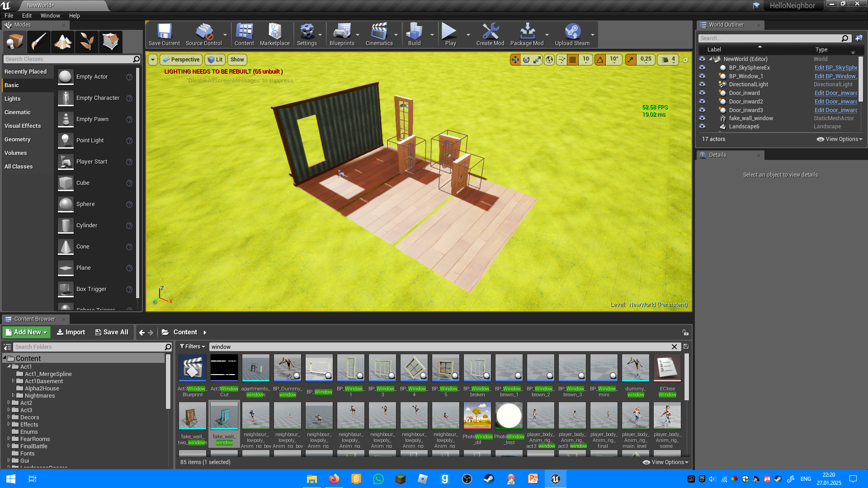Open the Filters dropdown in Content Browser
This screenshot has height=488, width=868.
point(193,347)
